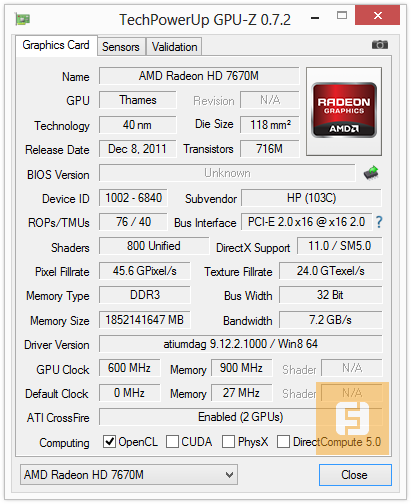Click the Texture Fillrate label
This screenshot has width=412, height=504.
[238, 272]
